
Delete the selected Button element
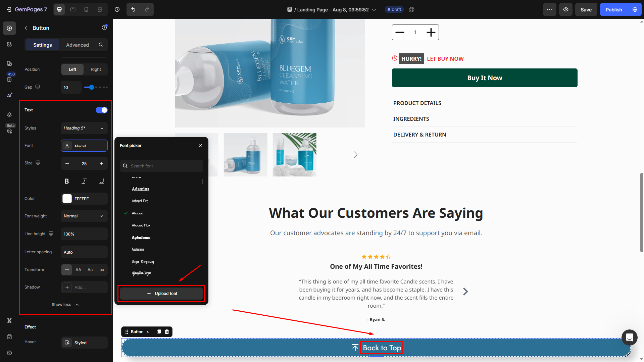167,332
